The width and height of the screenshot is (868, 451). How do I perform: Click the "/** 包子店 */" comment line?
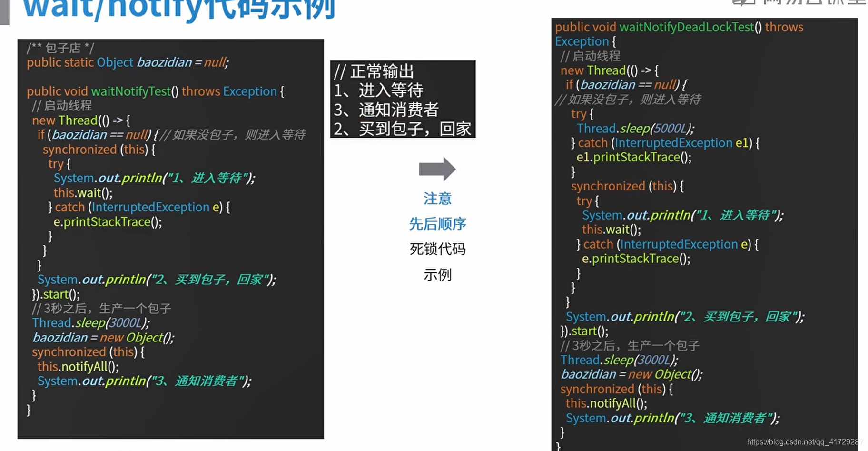point(60,48)
